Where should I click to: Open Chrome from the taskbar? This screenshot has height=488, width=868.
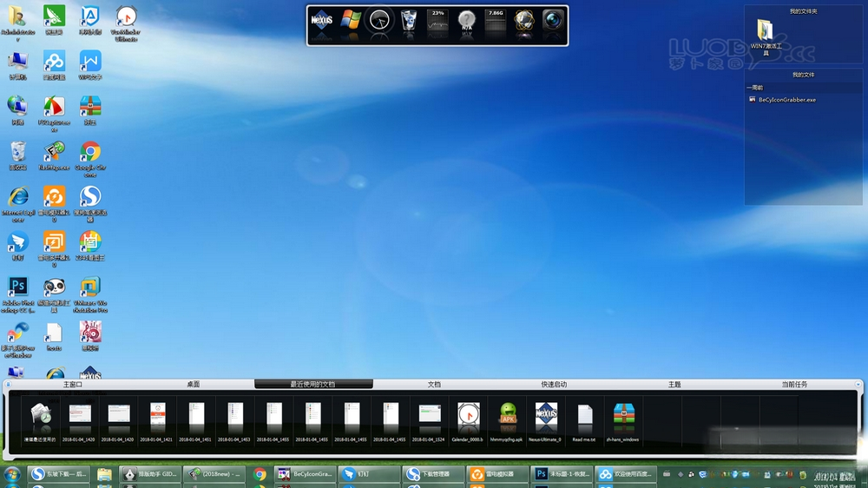[x=260, y=474]
